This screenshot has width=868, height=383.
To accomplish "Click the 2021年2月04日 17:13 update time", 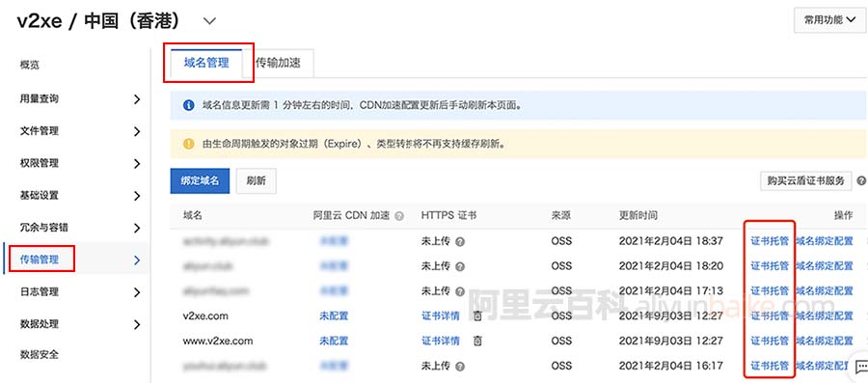I will click(x=671, y=291).
